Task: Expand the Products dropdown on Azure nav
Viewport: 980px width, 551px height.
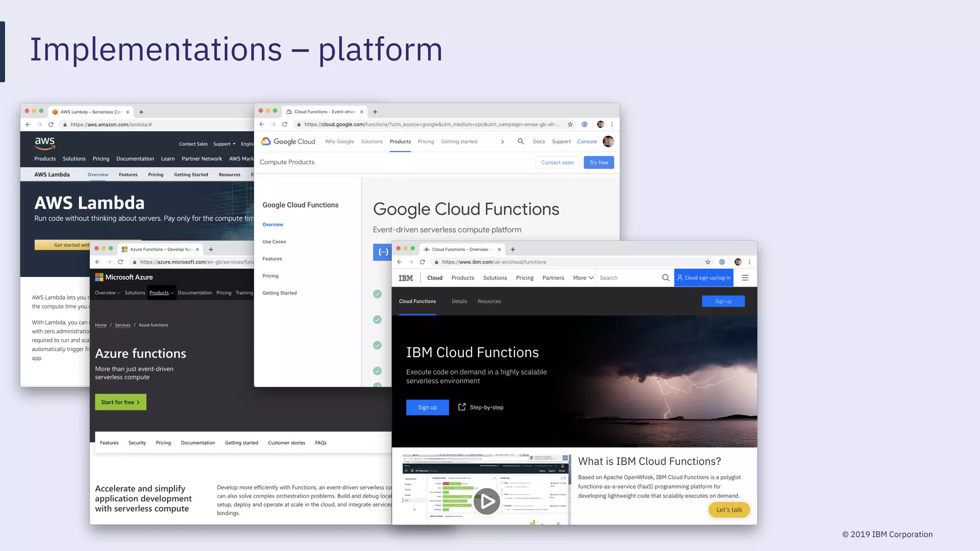Action: (x=161, y=293)
